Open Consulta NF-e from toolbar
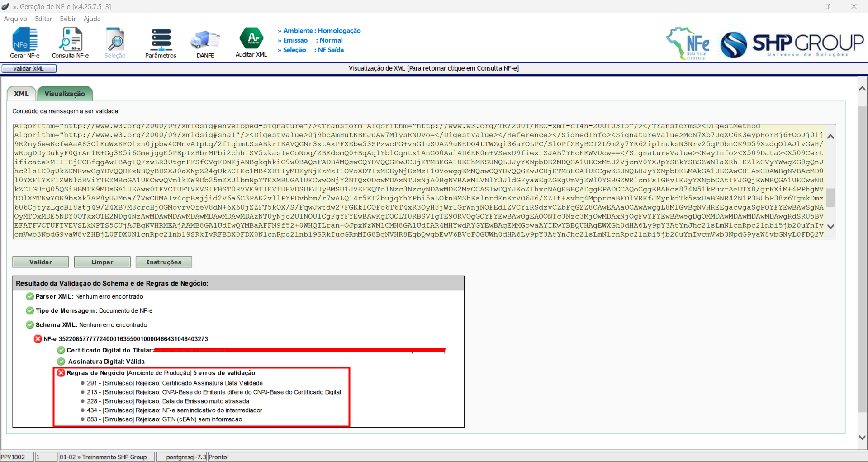 point(70,40)
